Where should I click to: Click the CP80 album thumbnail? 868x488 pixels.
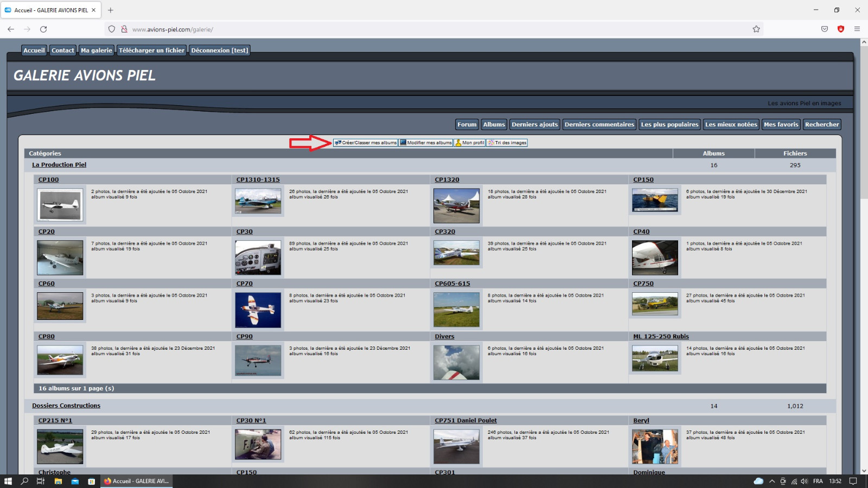[60, 360]
